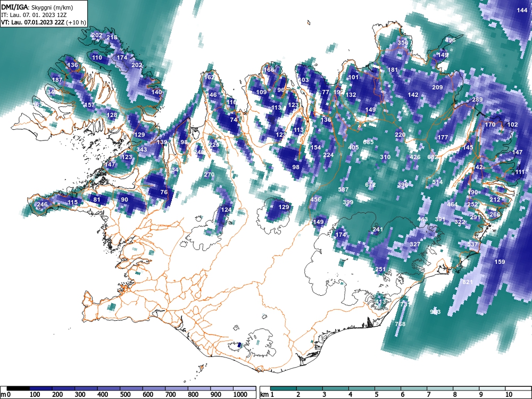Click the DMI/IGA Skyggni title text
The image size is (532, 399).
(x=37, y=7)
